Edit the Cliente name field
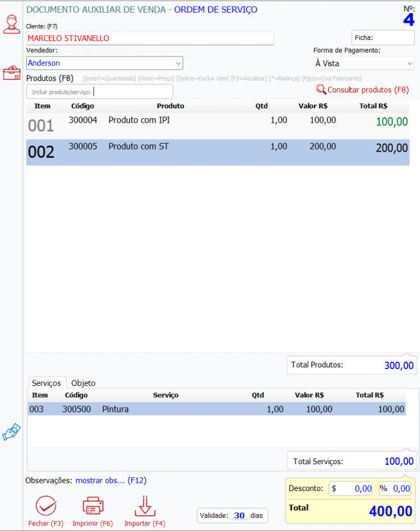The width and height of the screenshot is (420, 531). pos(149,38)
